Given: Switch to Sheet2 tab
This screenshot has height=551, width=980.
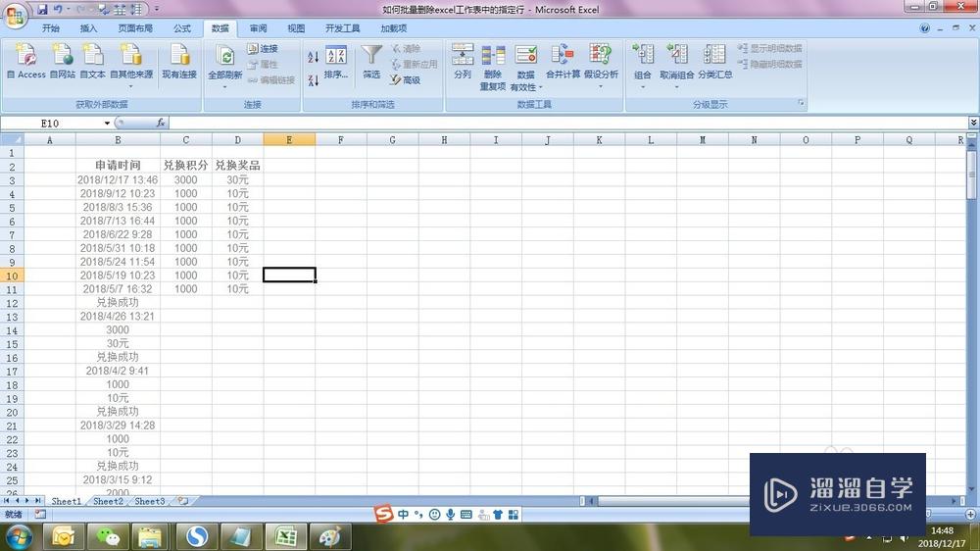Looking at the screenshot, I should click(108, 501).
